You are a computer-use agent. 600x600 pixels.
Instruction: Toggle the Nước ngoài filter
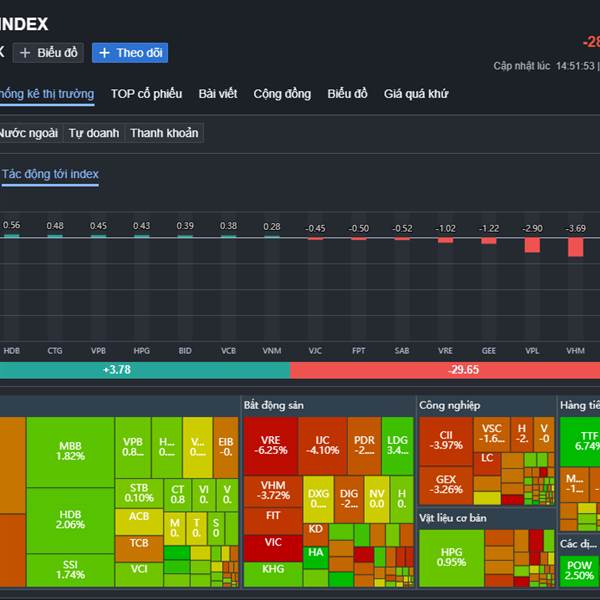coord(28,133)
